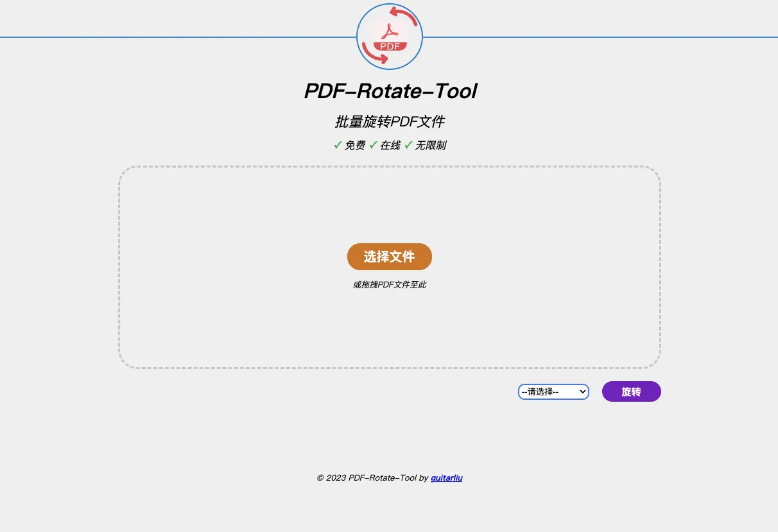778x532 pixels.
Task: Click the green checkmark beside 免费
Action: click(x=338, y=145)
